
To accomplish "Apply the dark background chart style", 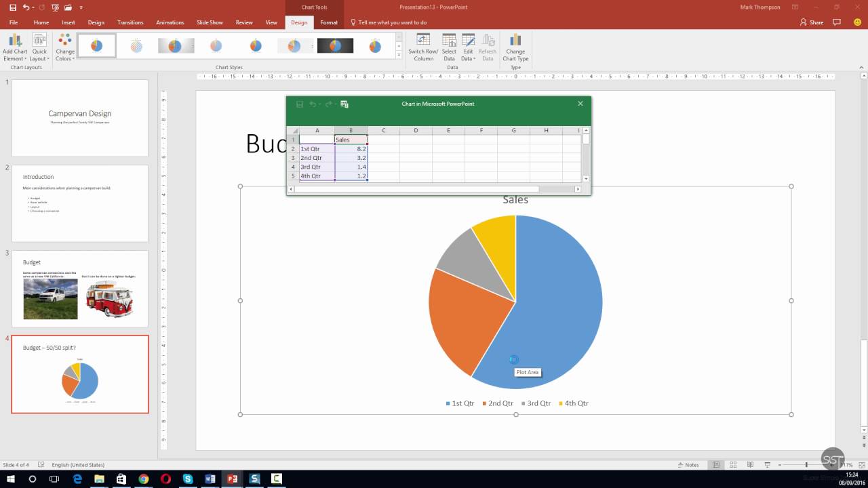I will (335, 46).
